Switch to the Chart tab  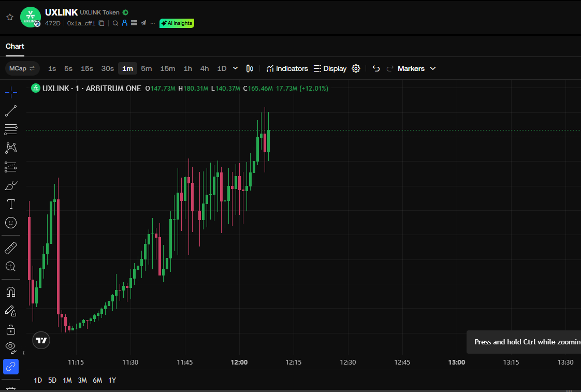(x=15, y=46)
